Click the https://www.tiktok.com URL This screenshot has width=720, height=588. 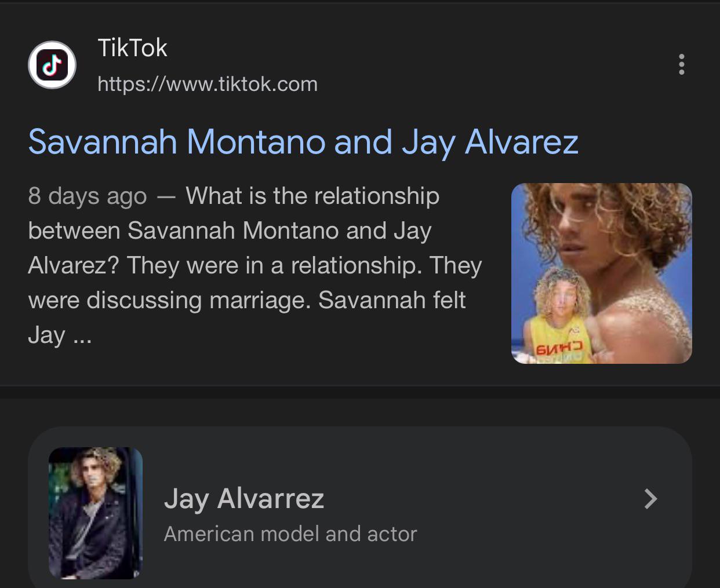pyautogui.click(x=208, y=85)
